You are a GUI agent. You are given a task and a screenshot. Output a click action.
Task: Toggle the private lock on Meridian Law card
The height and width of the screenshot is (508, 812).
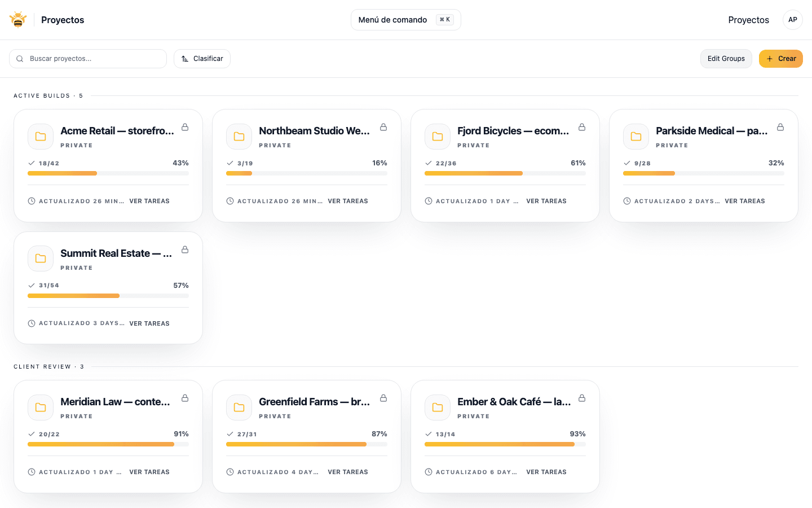click(185, 398)
